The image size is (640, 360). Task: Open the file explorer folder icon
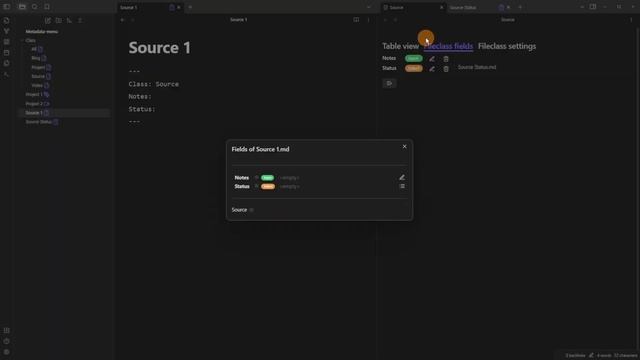click(22, 7)
